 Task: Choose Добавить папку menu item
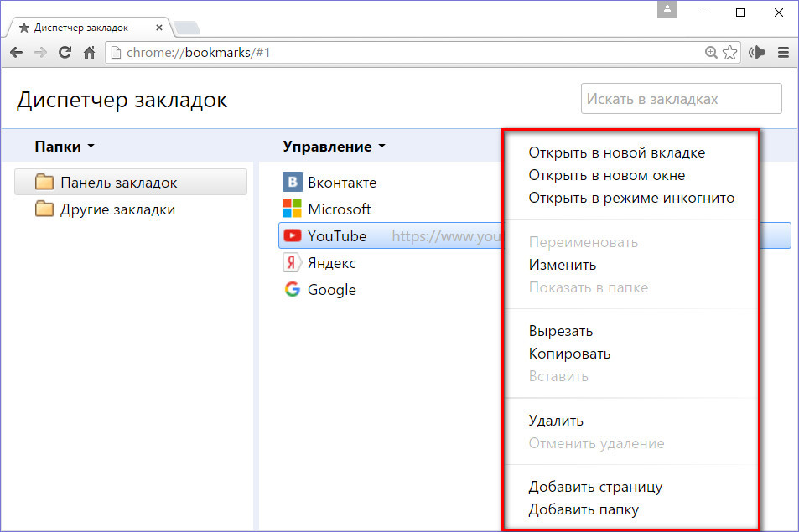pyautogui.click(x=584, y=509)
